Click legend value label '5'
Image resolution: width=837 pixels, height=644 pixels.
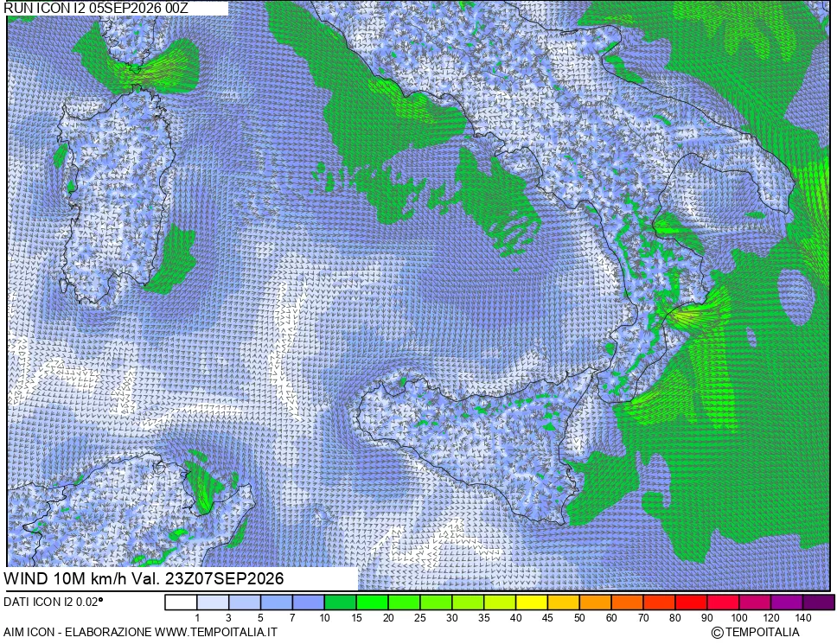coord(260,618)
